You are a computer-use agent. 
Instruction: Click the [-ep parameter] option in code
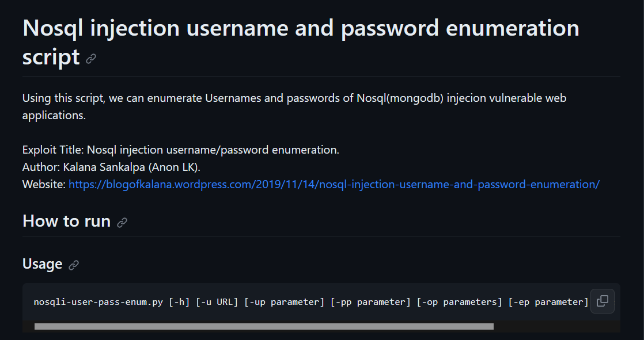tap(548, 302)
